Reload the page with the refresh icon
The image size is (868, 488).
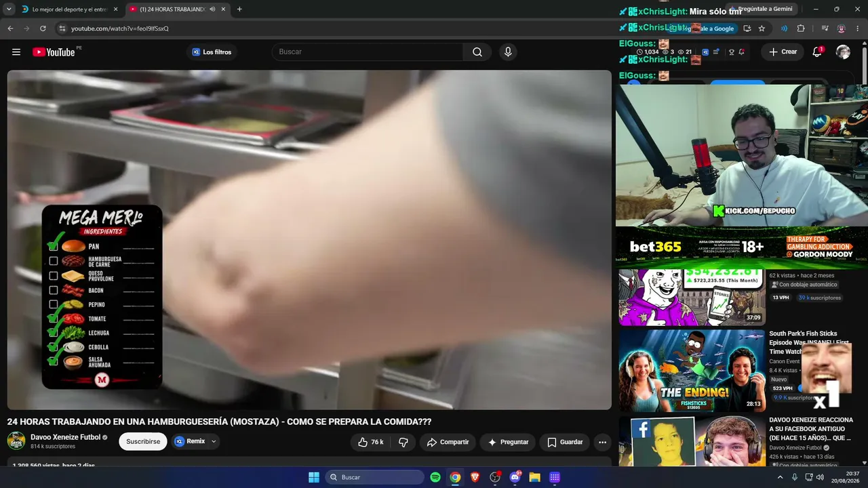coord(43,28)
